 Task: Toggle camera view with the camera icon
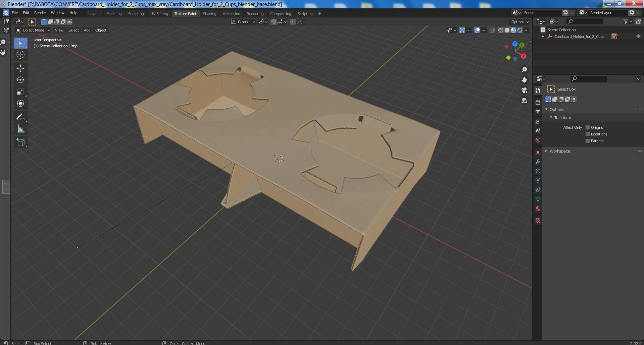[524, 90]
